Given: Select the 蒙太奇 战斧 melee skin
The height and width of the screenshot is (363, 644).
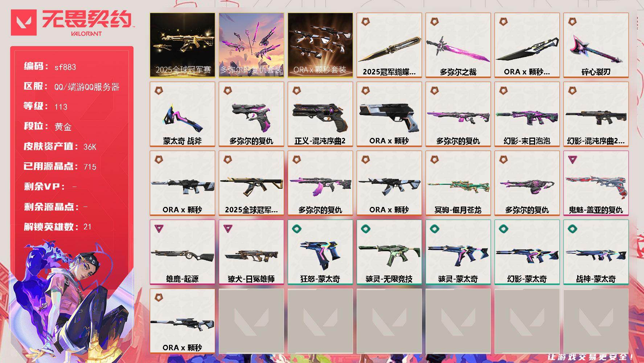Looking at the screenshot, I should pos(182,114).
